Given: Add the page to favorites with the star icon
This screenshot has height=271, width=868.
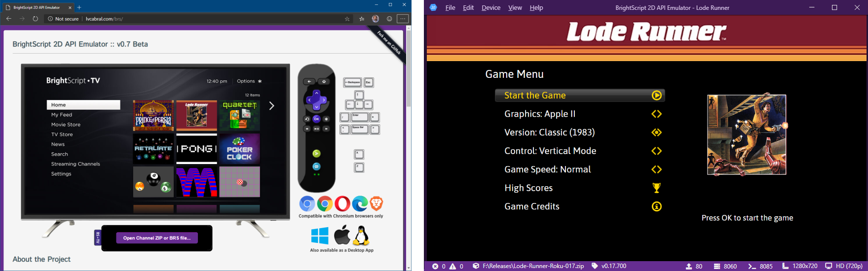Looking at the screenshot, I should pos(347,19).
